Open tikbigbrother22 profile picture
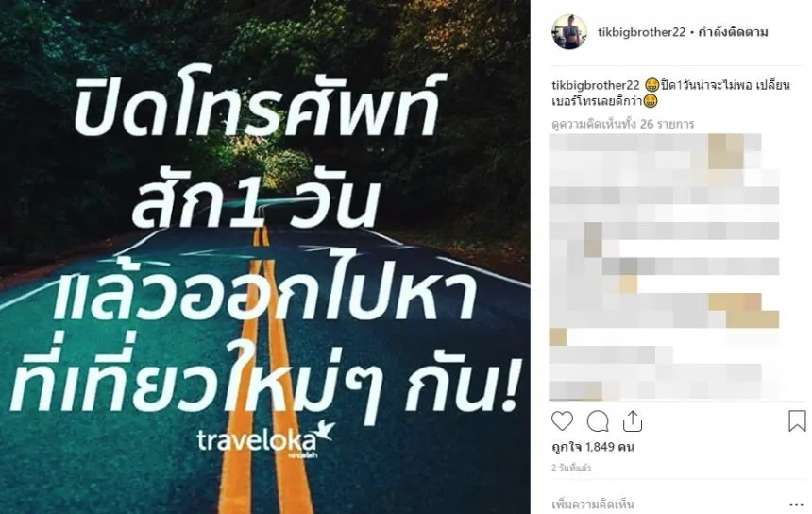This screenshot has height=514, width=812. point(569,32)
